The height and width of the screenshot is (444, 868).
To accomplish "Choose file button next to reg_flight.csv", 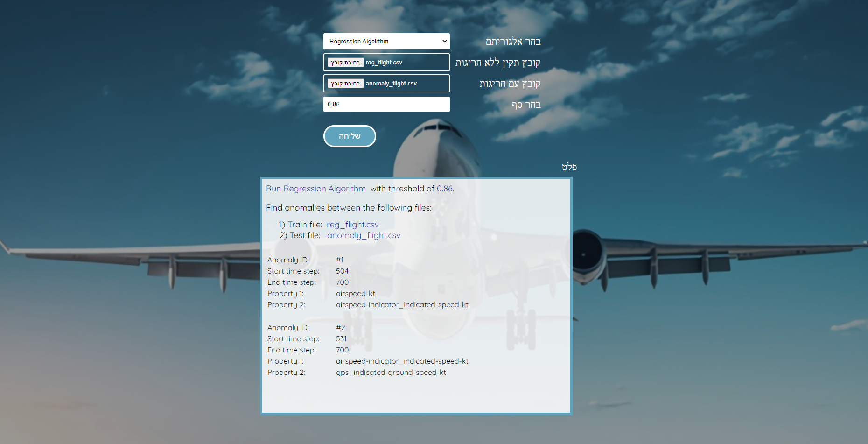I will (345, 63).
